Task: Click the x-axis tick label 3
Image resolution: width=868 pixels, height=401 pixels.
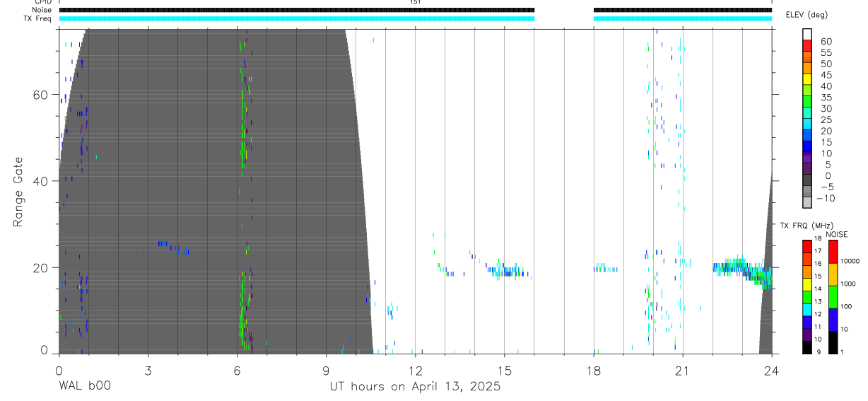Action: (x=148, y=370)
